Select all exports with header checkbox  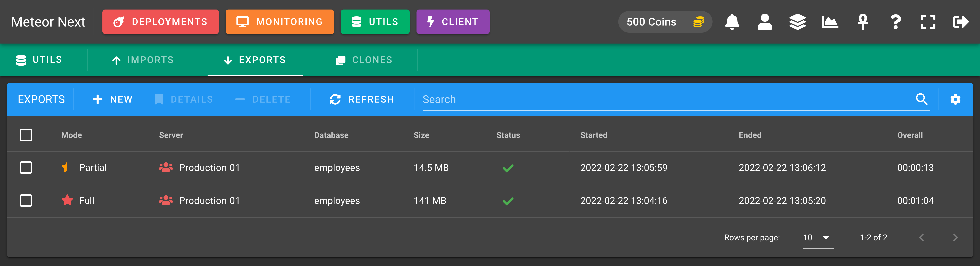[x=26, y=135]
